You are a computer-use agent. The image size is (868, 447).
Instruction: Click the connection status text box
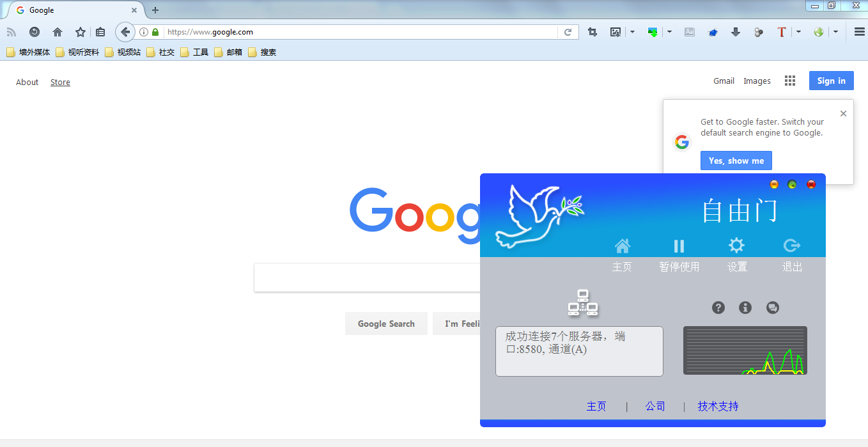tap(579, 351)
